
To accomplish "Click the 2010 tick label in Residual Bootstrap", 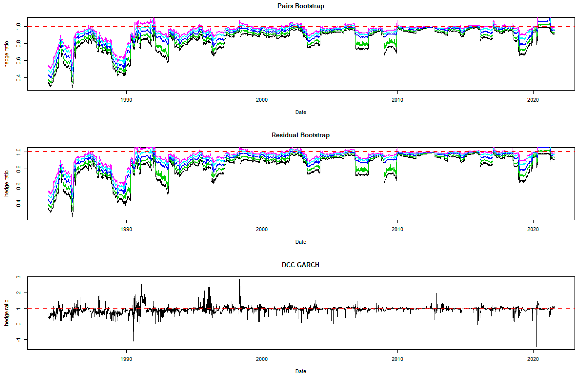I will pyautogui.click(x=397, y=229).
